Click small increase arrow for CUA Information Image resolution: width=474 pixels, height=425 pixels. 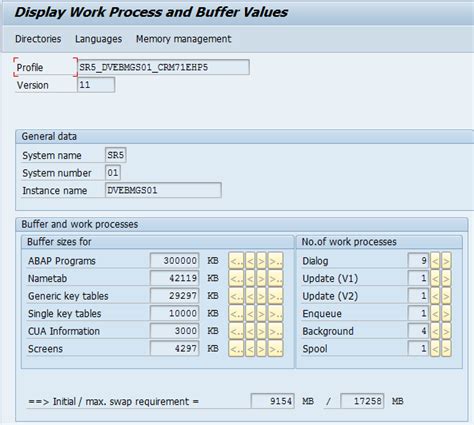tap(261, 331)
